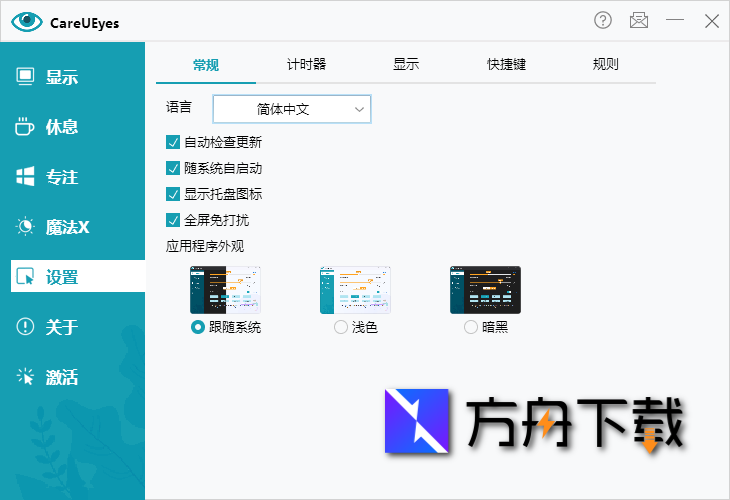
Task: Click the 暗黑 theme preview thumbnail
Action: [485, 290]
